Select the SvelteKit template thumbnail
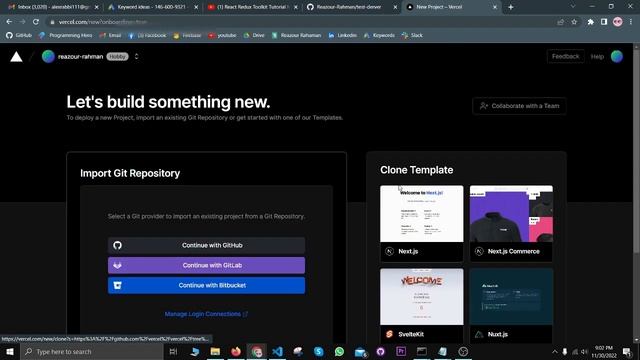640x360 pixels. 422,297
